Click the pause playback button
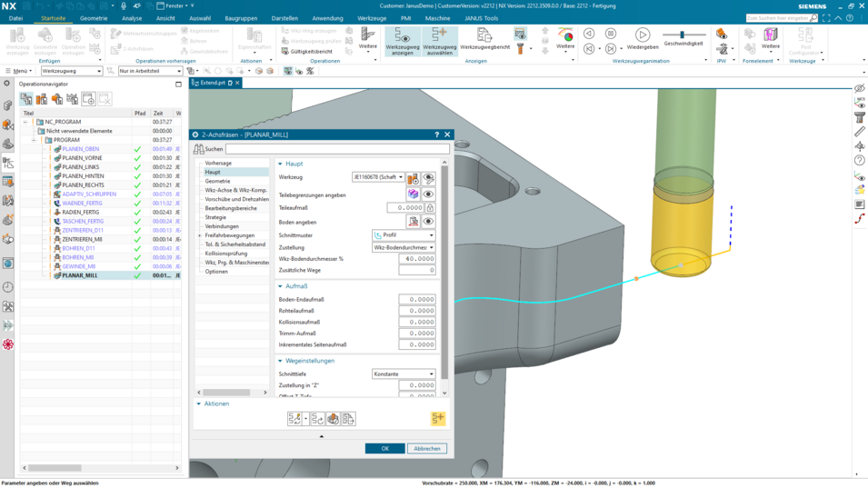The height and width of the screenshot is (488, 868). point(611,34)
